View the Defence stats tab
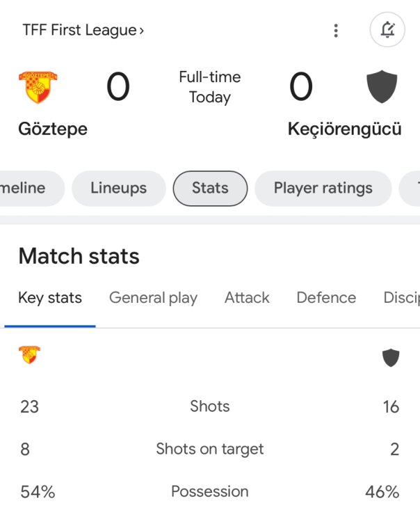The width and height of the screenshot is (420, 522). coord(326,298)
